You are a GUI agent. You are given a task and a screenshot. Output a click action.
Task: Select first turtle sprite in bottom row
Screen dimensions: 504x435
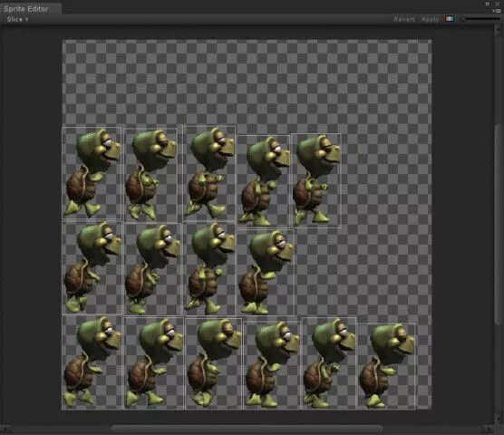92,362
